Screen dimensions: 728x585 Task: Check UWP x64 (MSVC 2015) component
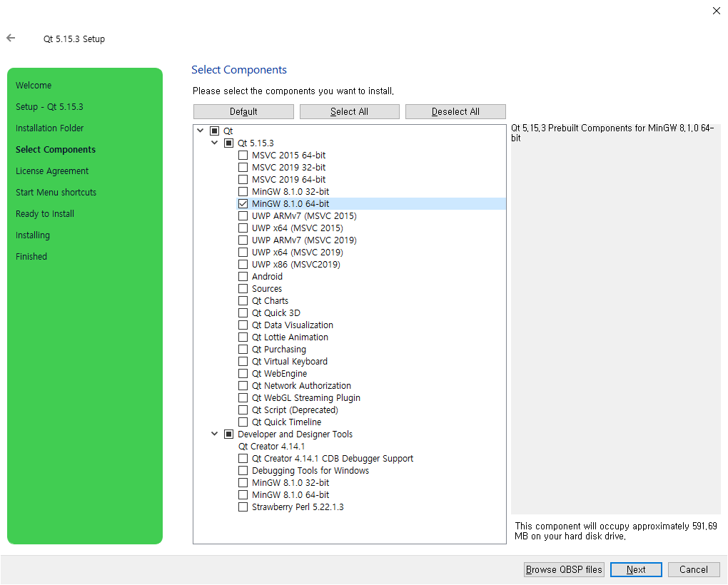pos(243,228)
